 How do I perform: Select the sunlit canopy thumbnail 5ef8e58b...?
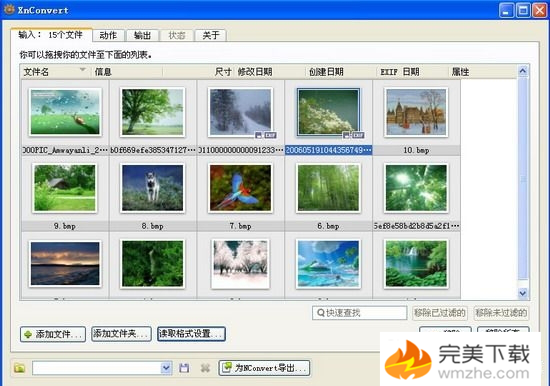click(x=416, y=188)
